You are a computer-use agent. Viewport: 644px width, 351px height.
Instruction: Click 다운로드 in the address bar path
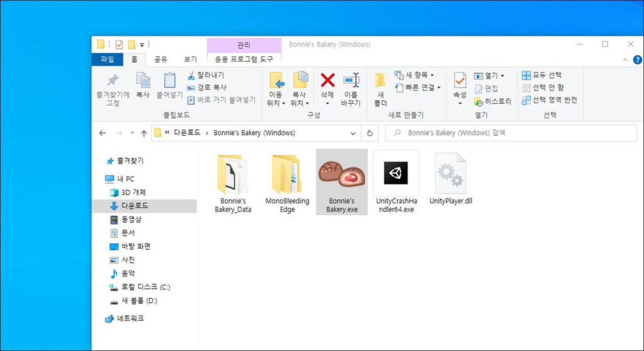[187, 133]
